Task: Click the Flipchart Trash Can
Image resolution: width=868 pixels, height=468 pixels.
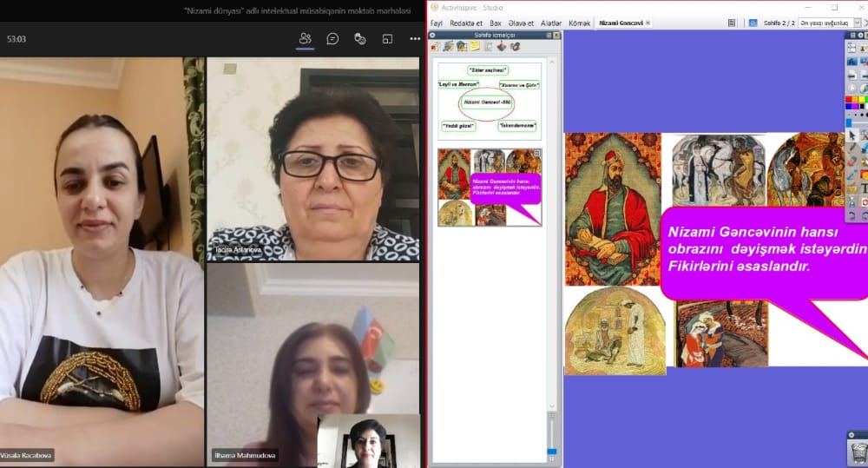Action: (x=858, y=453)
